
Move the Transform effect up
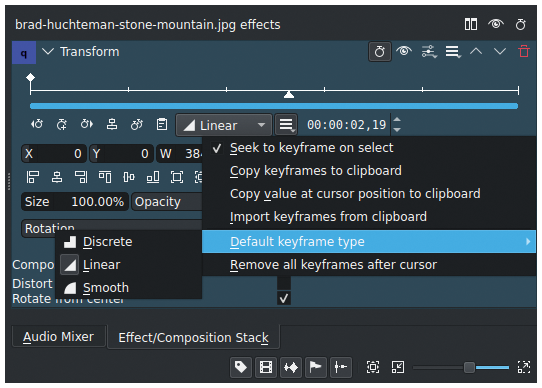tap(476, 52)
